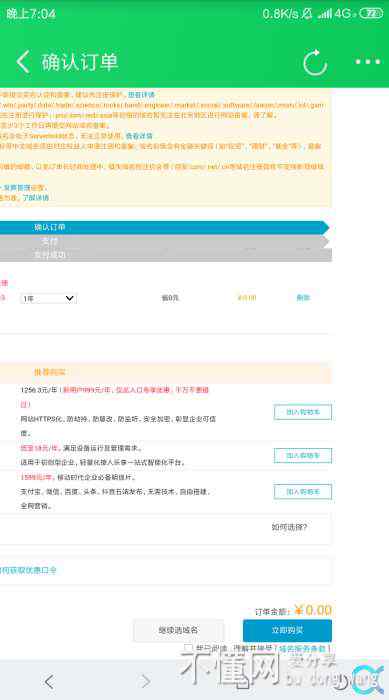Click the 如何选择? link
The image size is (389, 700).
(289, 527)
